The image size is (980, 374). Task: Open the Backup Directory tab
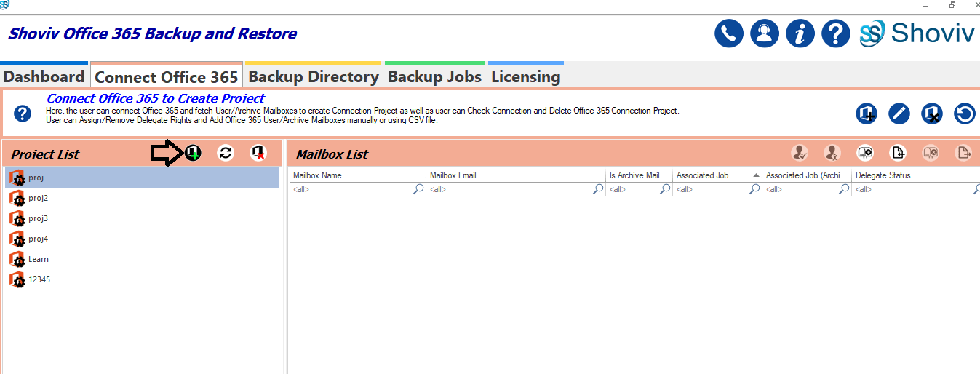coord(314,76)
